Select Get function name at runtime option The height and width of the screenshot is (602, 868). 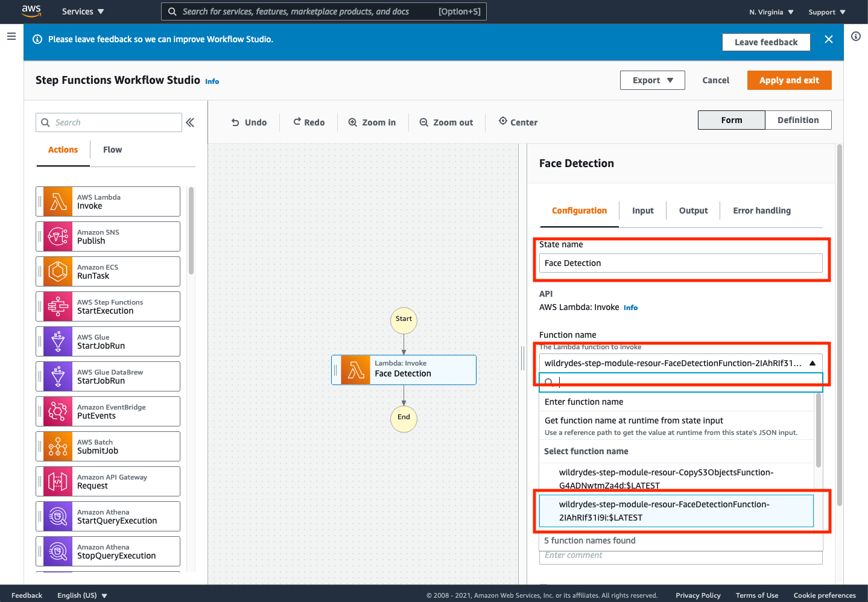click(x=677, y=426)
